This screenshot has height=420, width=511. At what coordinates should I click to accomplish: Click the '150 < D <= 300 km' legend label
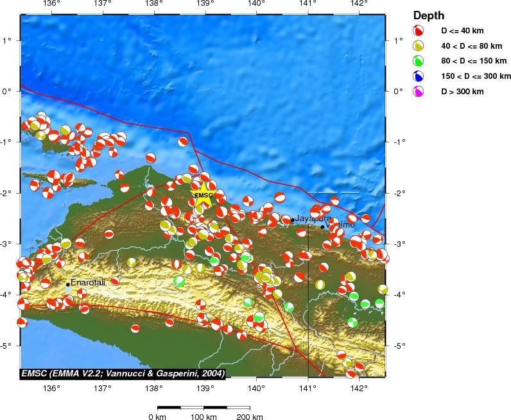476,76
